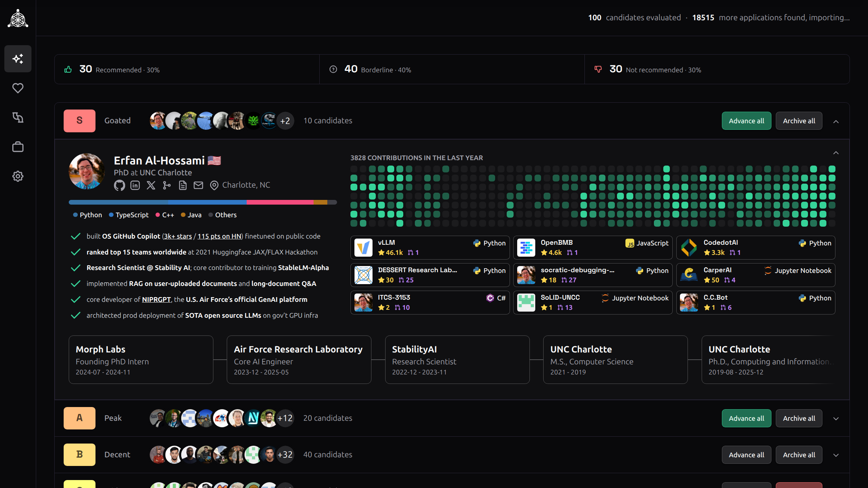This screenshot has height=488, width=868.
Task: Click the first avatar in Goated row
Action: coord(158,121)
